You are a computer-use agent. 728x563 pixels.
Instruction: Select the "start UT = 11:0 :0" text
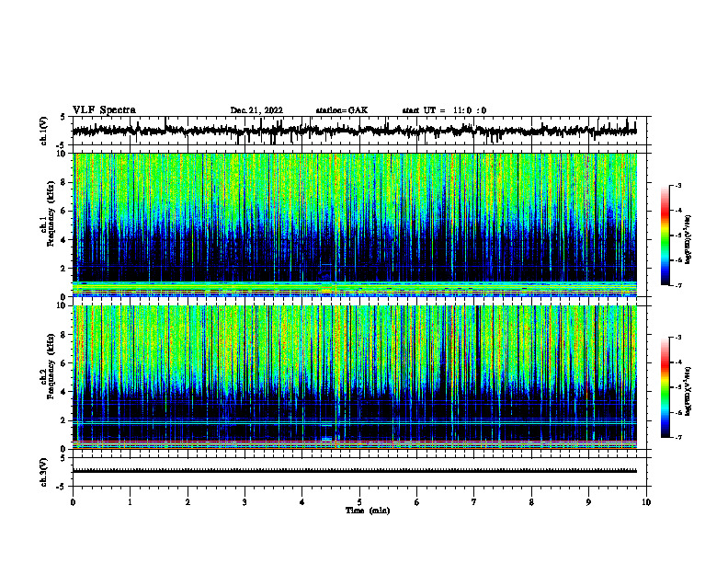[x=444, y=110]
